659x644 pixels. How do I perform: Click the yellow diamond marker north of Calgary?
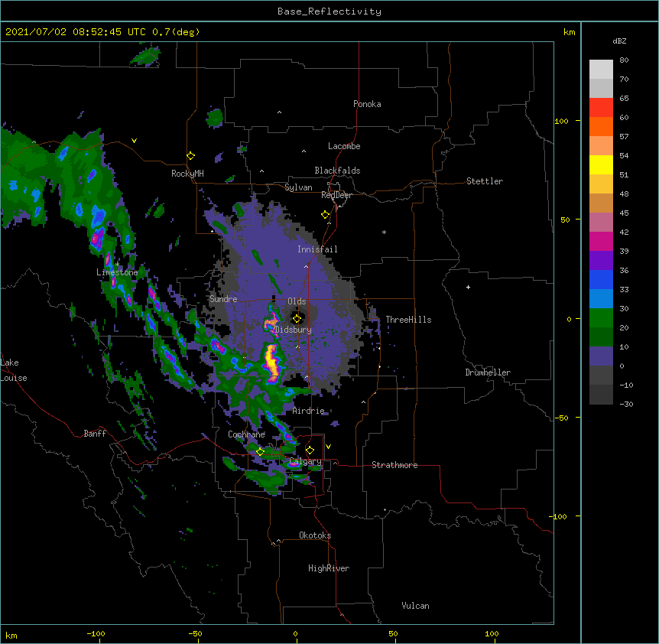(310, 450)
